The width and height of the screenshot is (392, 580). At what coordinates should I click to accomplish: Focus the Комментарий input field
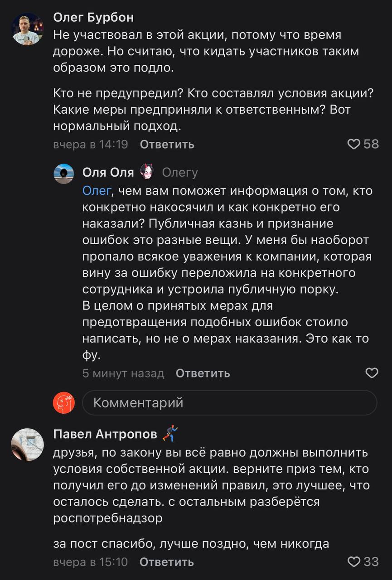pos(229,402)
